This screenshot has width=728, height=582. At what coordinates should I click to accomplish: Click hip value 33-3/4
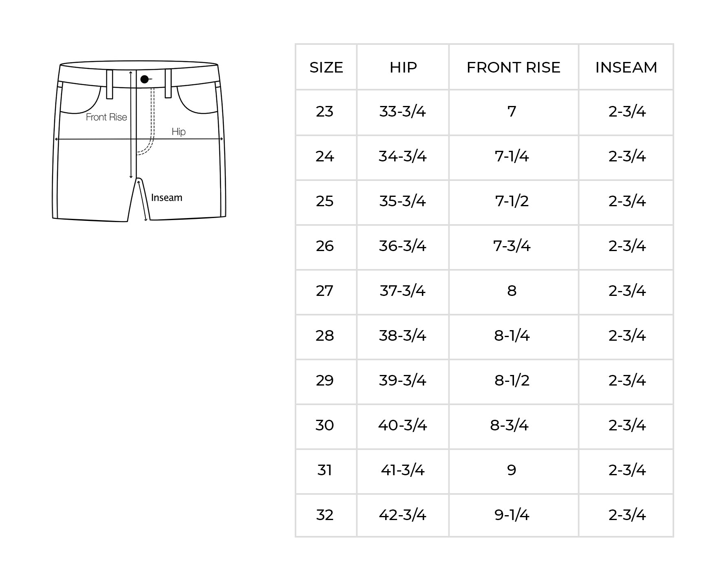pyautogui.click(x=402, y=111)
